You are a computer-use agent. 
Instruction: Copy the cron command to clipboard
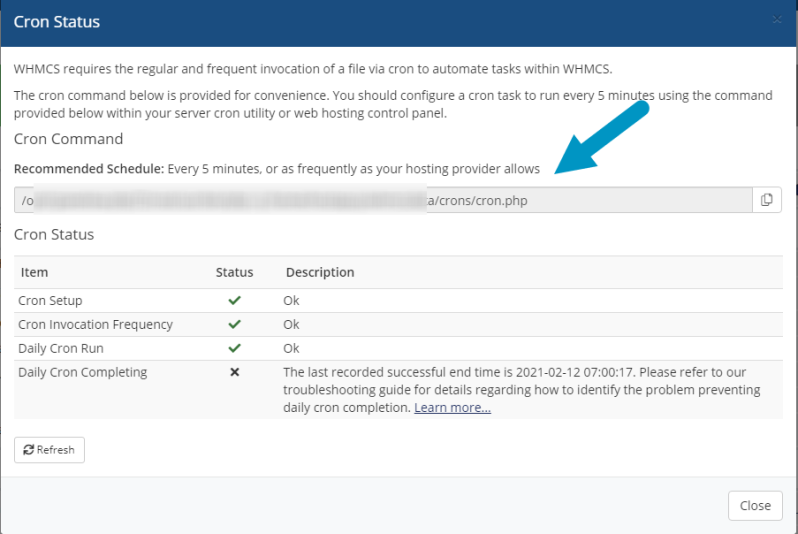pyautogui.click(x=766, y=200)
